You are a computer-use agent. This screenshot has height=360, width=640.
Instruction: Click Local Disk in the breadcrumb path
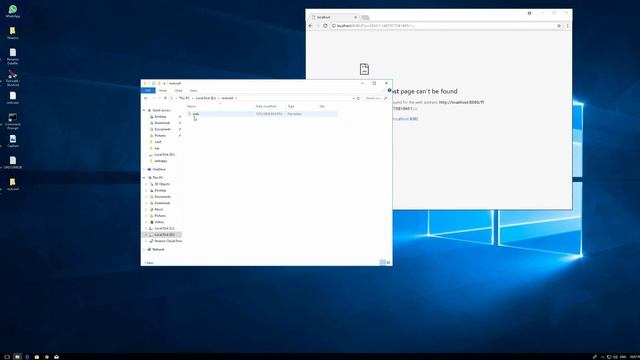click(205, 98)
